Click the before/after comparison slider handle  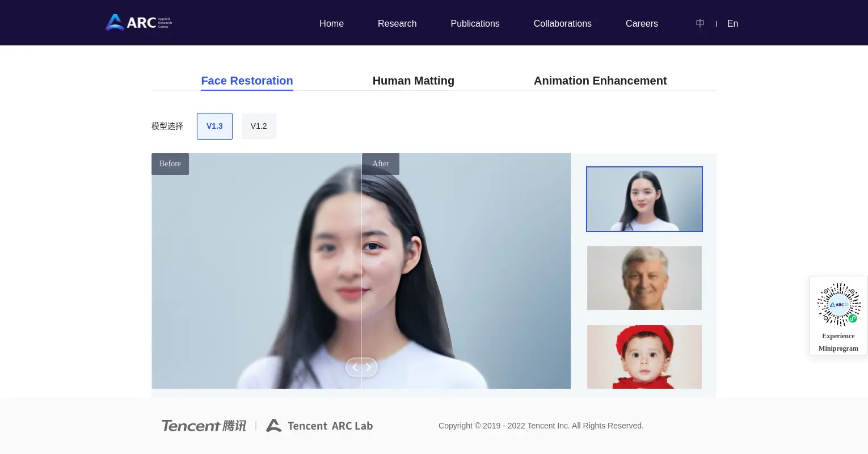[361, 367]
